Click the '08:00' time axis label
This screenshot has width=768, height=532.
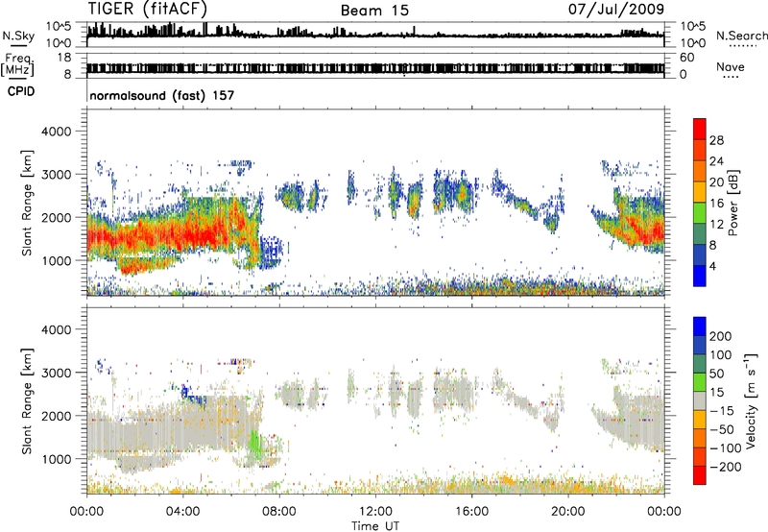click(279, 512)
